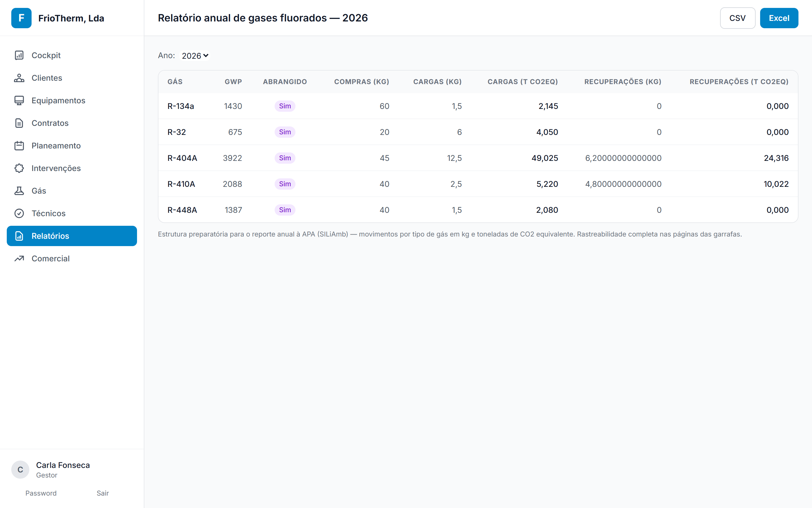
Task: Click the Técnicos checkmark icon
Action: [19, 213]
